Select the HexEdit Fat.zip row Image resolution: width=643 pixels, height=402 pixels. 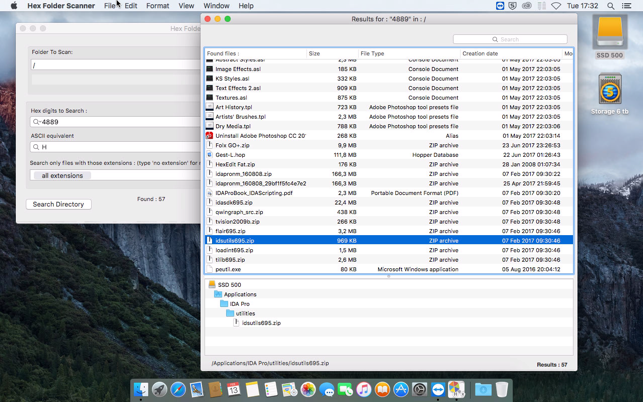[389, 164]
